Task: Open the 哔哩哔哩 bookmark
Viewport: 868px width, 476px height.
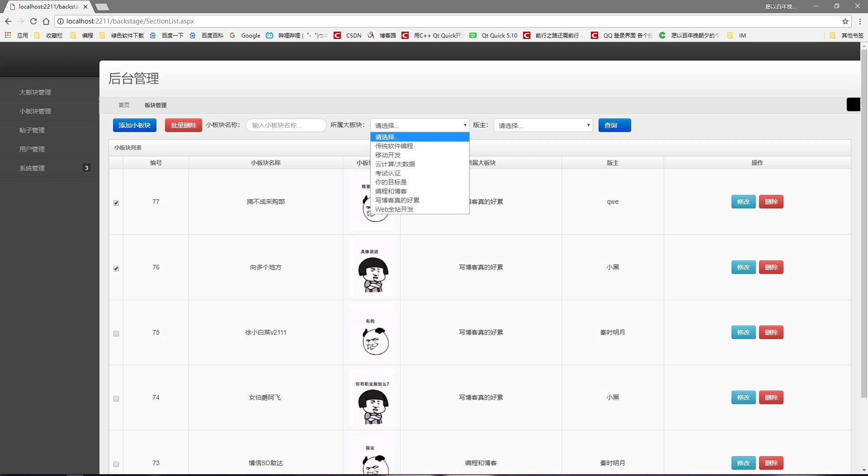Action: 297,35
